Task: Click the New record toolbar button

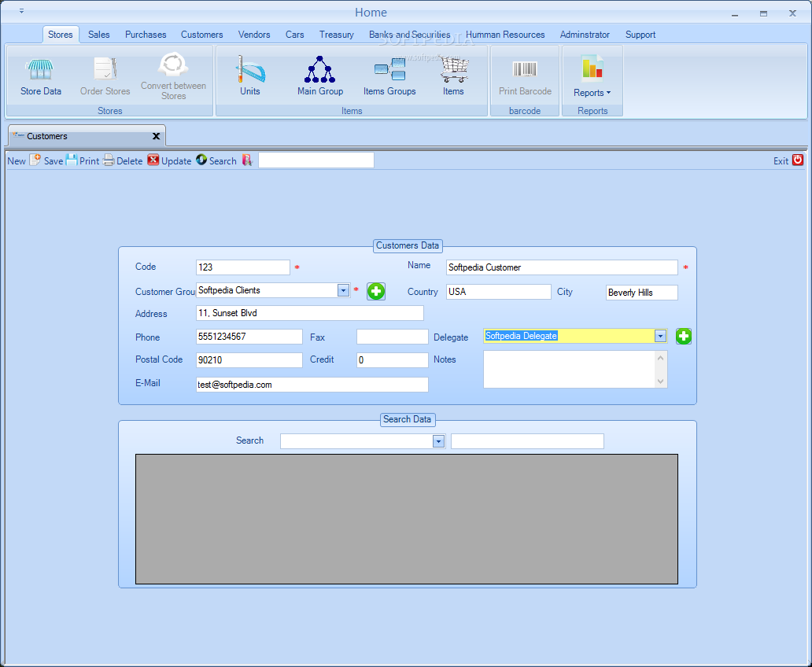Action: (24, 160)
